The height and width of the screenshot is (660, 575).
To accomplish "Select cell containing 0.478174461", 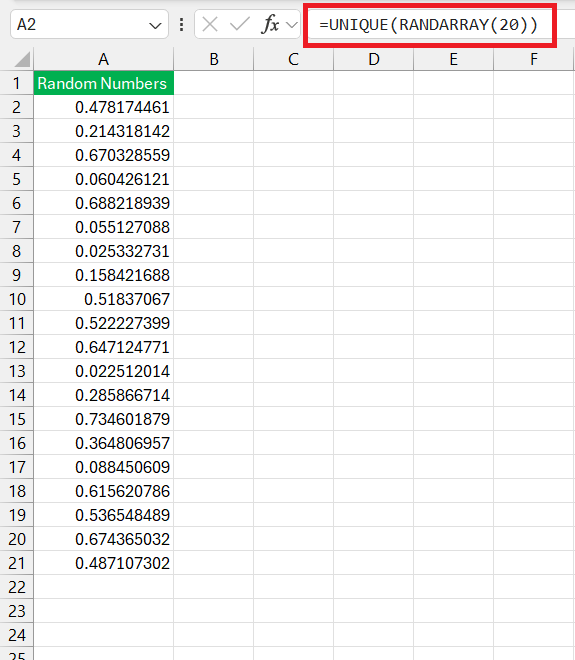I will (104, 107).
